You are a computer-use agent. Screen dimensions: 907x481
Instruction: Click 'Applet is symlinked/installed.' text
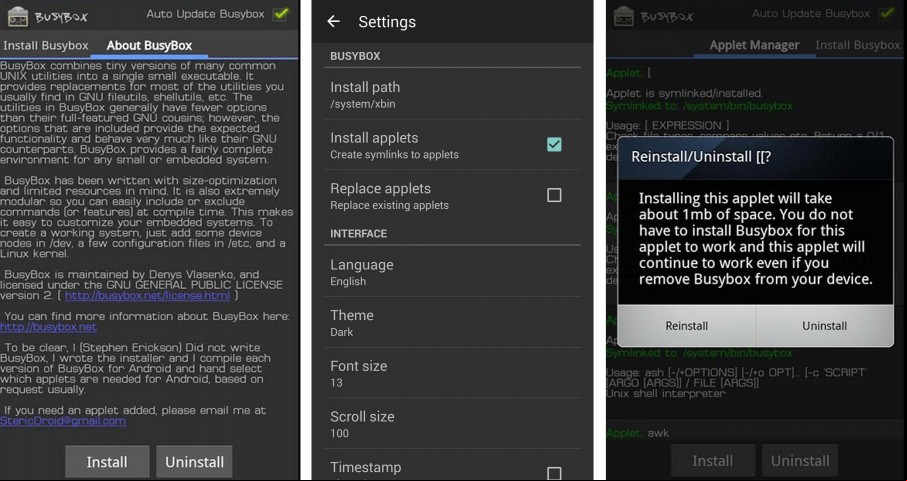[x=685, y=93]
